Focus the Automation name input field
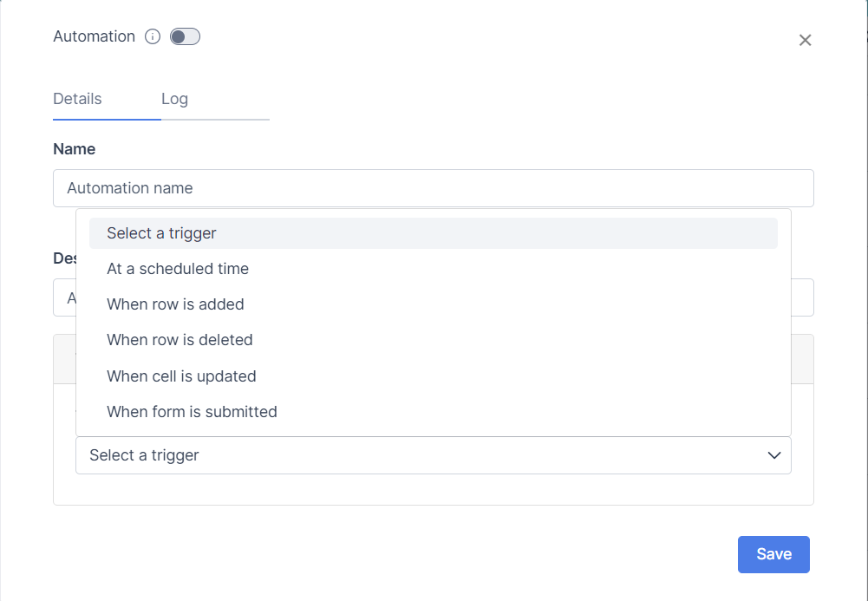 (x=434, y=188)
